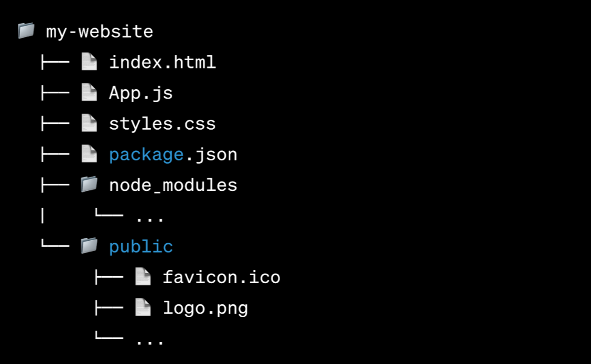
Task: Select the styles.css file name
Action: point(162,124)
